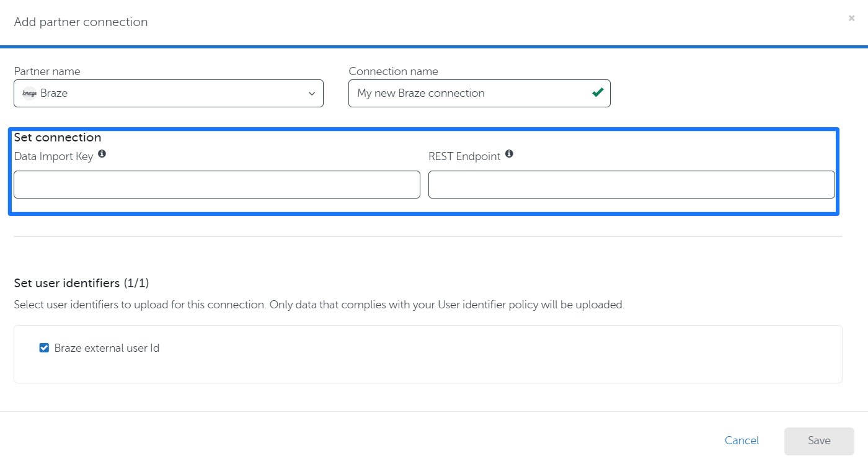
Task: Toggle the user identifier checkbox
Action: [x=43, y=347]
